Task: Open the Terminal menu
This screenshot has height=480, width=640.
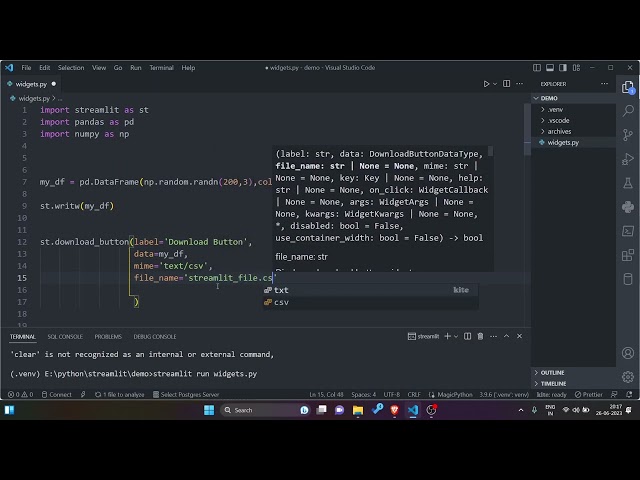Action: (x=161, y=68)
